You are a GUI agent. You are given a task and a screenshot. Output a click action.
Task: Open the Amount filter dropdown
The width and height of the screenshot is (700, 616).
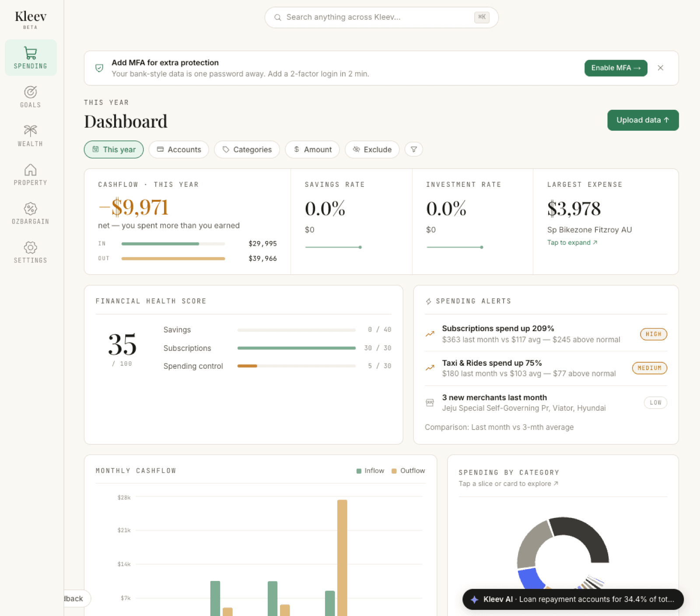(x=312, y=150)
